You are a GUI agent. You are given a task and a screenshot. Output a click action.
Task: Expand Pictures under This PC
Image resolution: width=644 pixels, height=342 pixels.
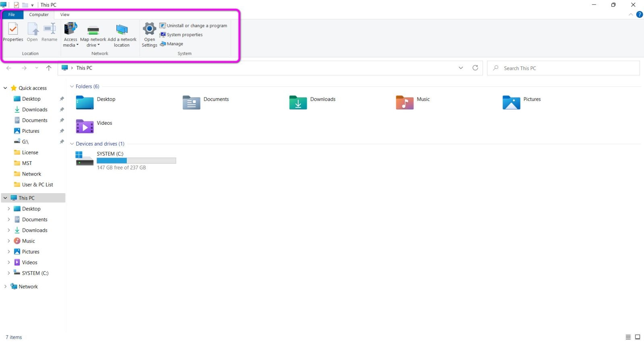click(9, 252)
